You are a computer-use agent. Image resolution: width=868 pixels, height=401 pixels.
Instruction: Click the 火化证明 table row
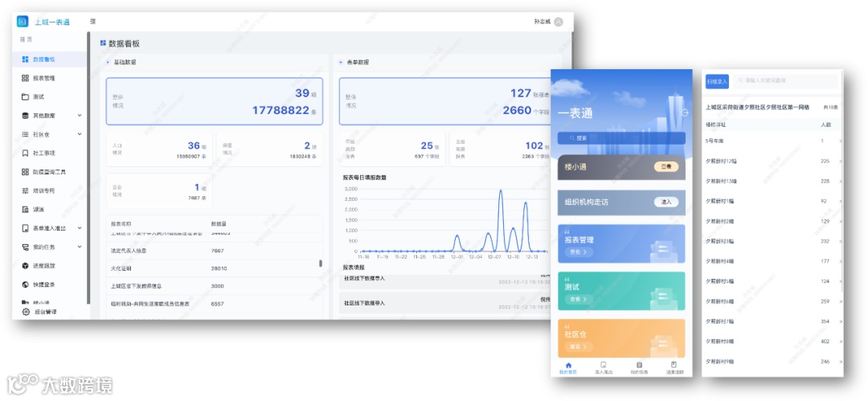point(215,268)
